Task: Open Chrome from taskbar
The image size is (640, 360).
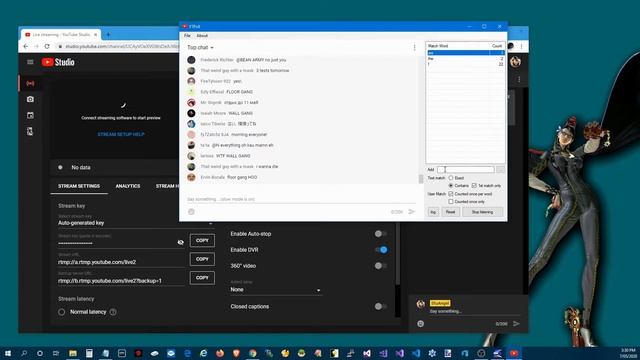Action: tap(253, 353)
